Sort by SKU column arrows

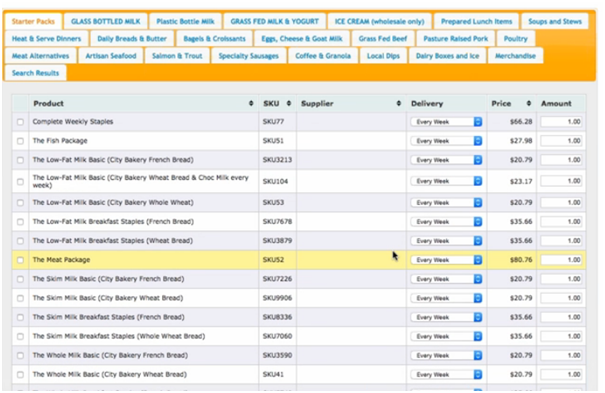click(289, 103)
